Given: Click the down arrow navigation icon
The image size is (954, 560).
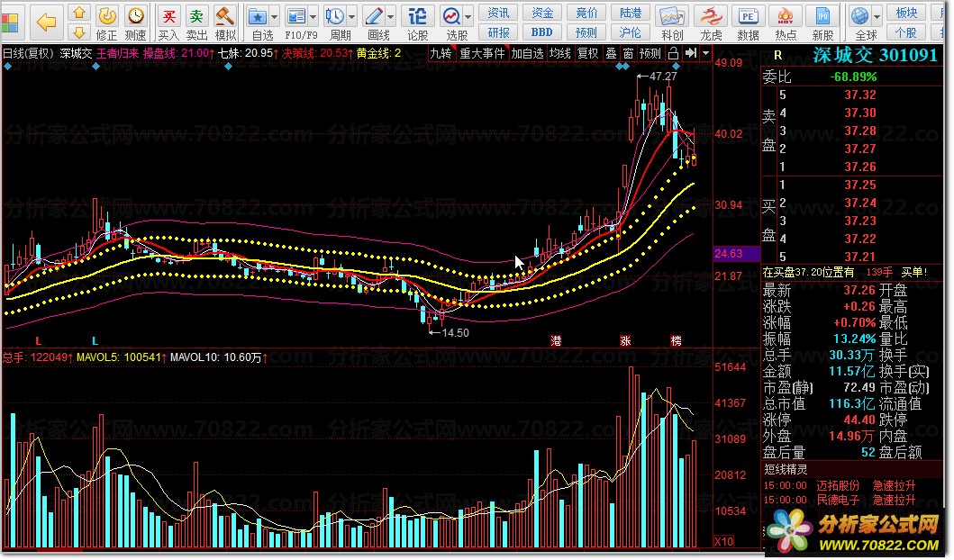Looking at the screenshot, I should tap(78, 32).
